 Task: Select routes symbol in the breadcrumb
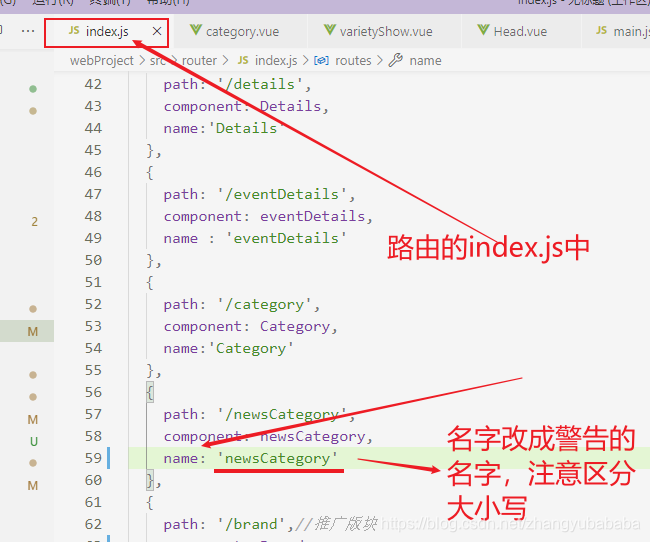pyautogui.click(x=353, y=61)
